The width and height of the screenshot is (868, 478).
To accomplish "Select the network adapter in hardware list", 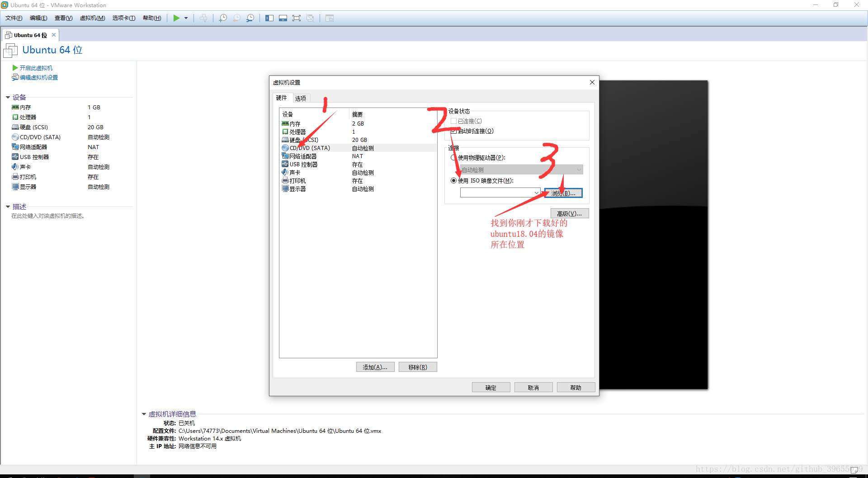I will tap(303, 156).
